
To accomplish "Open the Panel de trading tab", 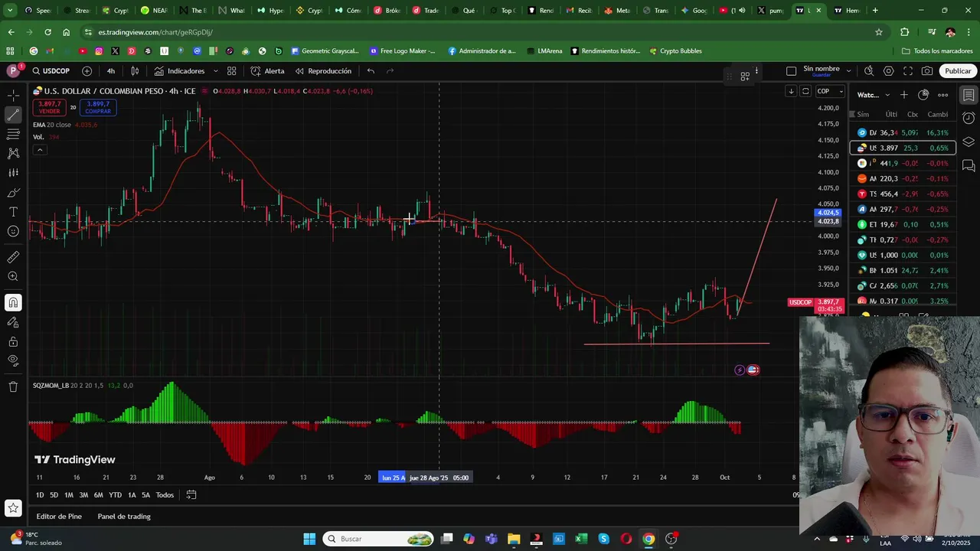I will (x=124, y=517).
